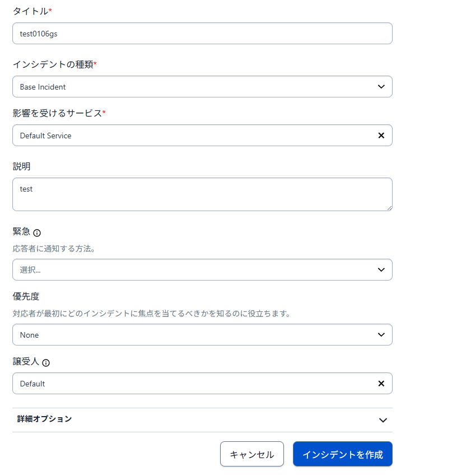Click into the タイトル field containing test0106gs
This screenshot has height=476, width=452.
[202, 34]
